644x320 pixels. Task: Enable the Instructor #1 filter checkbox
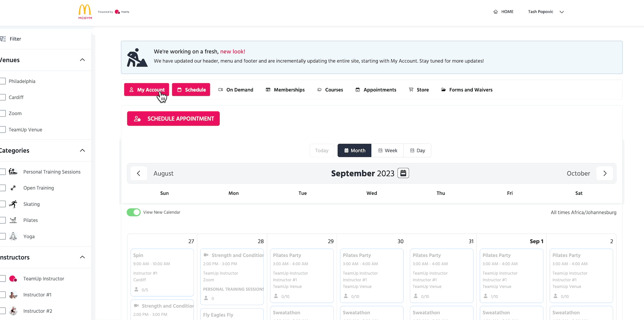pyautogui.click(x=3, y=295)
